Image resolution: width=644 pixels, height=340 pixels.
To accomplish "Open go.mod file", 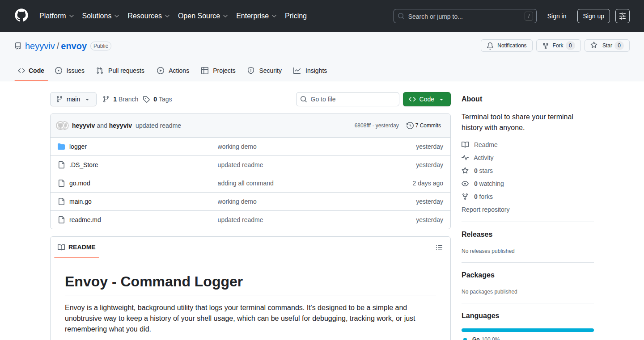I will (x=80, y=183).
